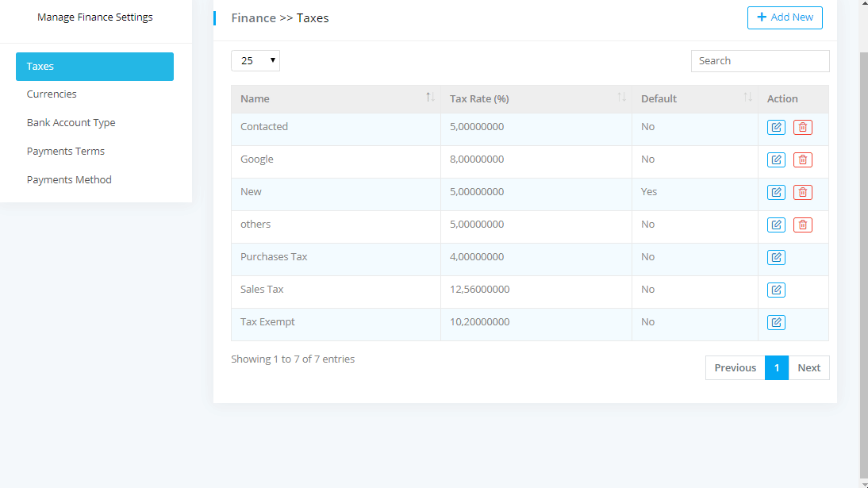The width and height of the screenshot is (868, 488).
Task: Focus the Search input field
Action: click(x=760, y=61)
